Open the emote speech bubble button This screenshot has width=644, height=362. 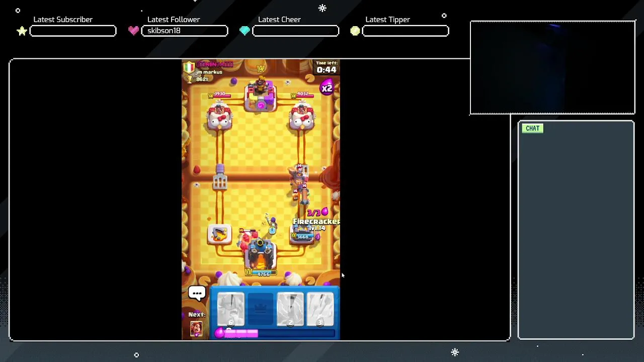click(197, 294)
